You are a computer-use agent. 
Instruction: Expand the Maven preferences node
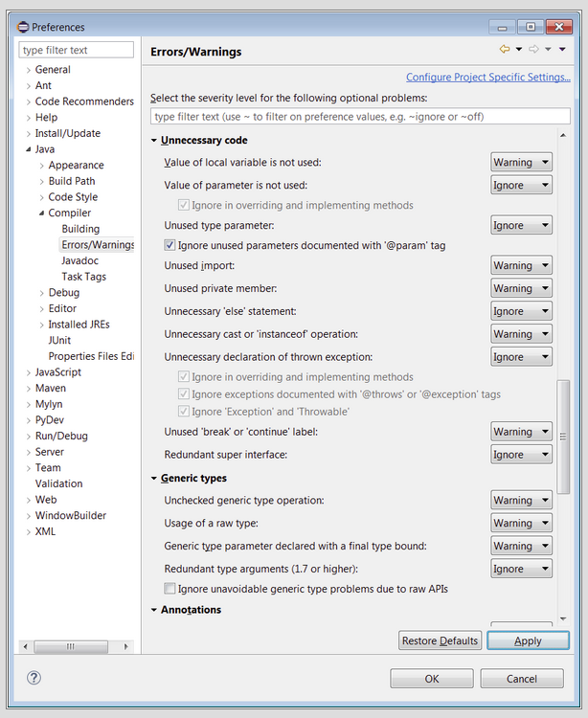(x=28, y=388)
